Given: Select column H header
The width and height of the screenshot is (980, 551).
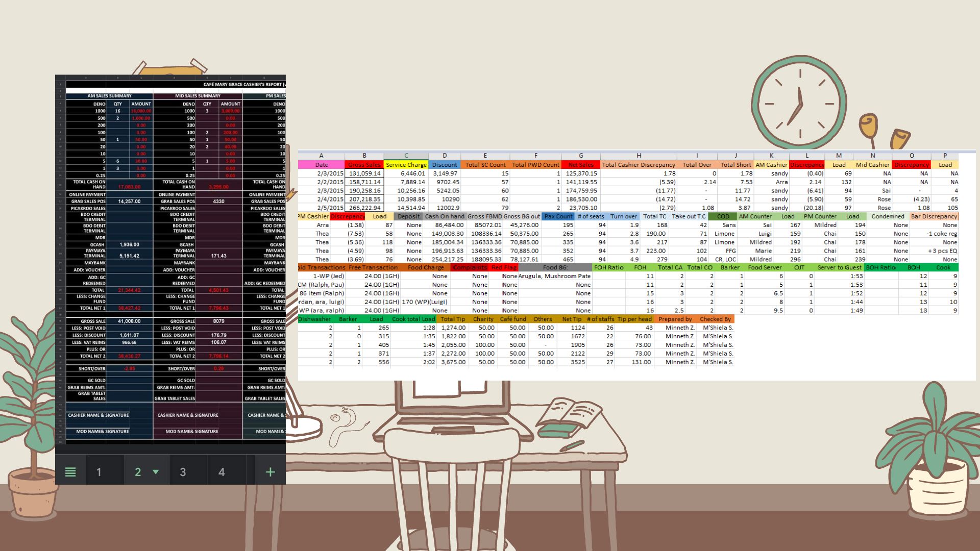Looking at the screenshot, I should [639, 156].
